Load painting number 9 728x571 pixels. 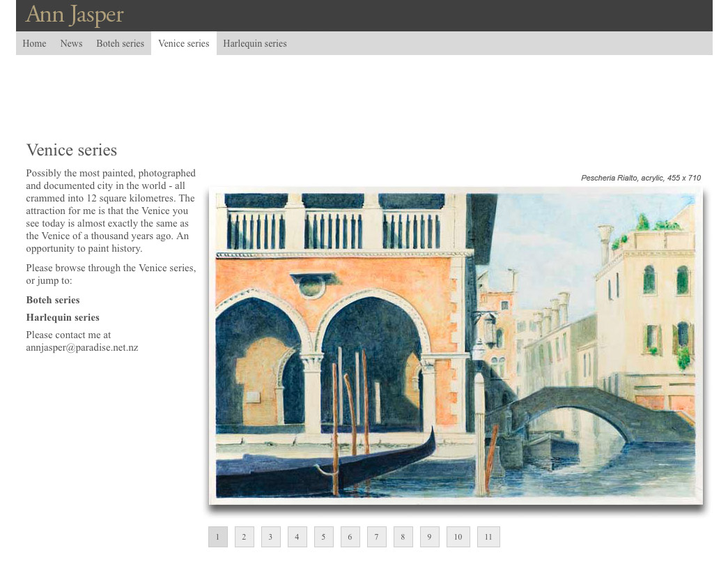pyautogui.click(x=429, y=537)
